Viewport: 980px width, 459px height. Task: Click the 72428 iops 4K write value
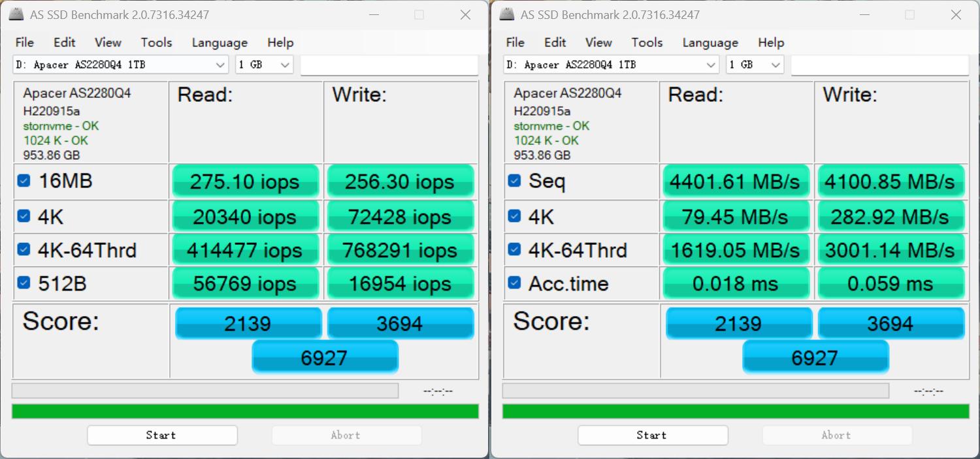400,216
